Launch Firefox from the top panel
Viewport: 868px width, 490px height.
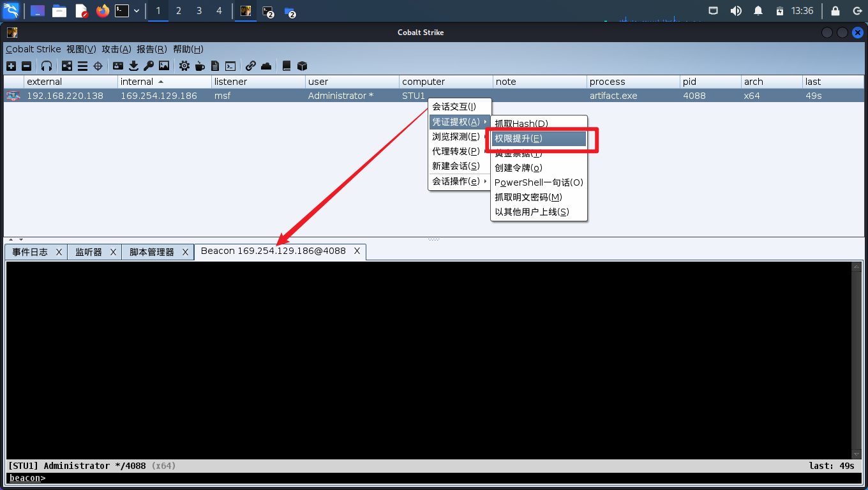(102, 11)
